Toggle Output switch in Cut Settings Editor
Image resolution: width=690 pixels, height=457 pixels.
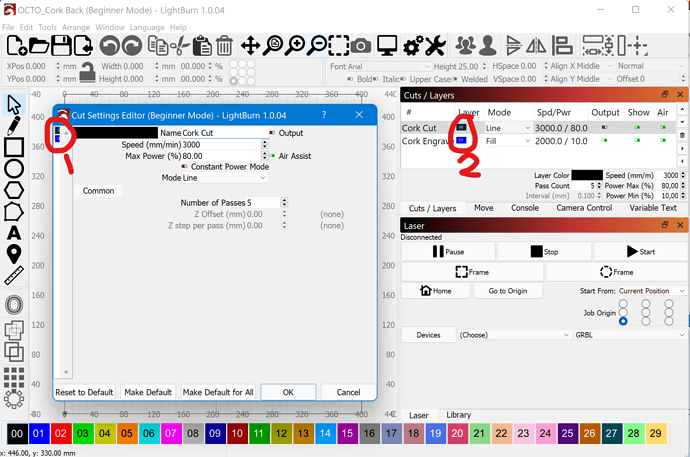point(272,133)
